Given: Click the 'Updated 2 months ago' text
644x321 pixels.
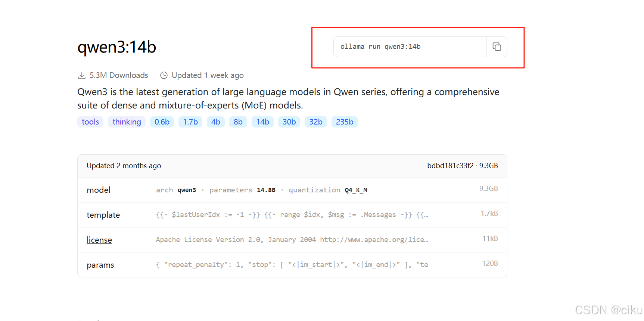Looking at the screenshot, I should coord(124,166).
